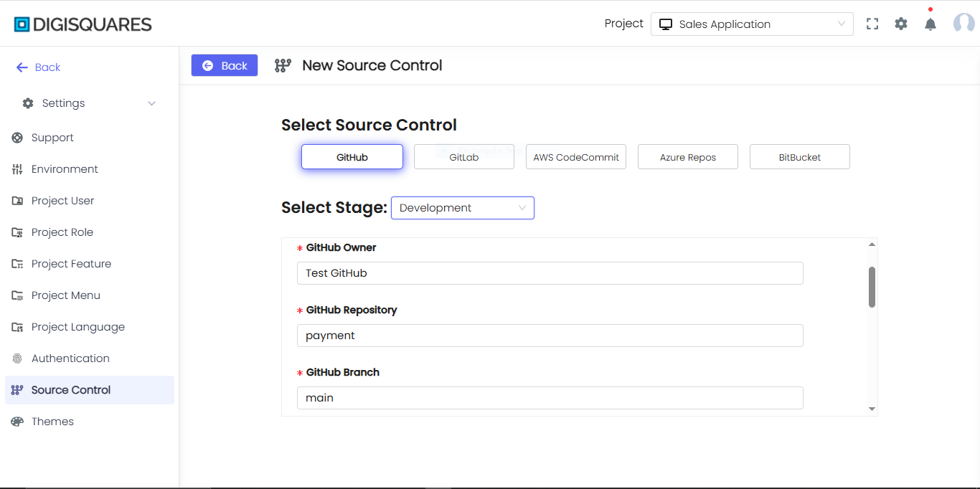Click the arrow icon inside blue Back button
The image size is (980, 489).
click(208, 65)
